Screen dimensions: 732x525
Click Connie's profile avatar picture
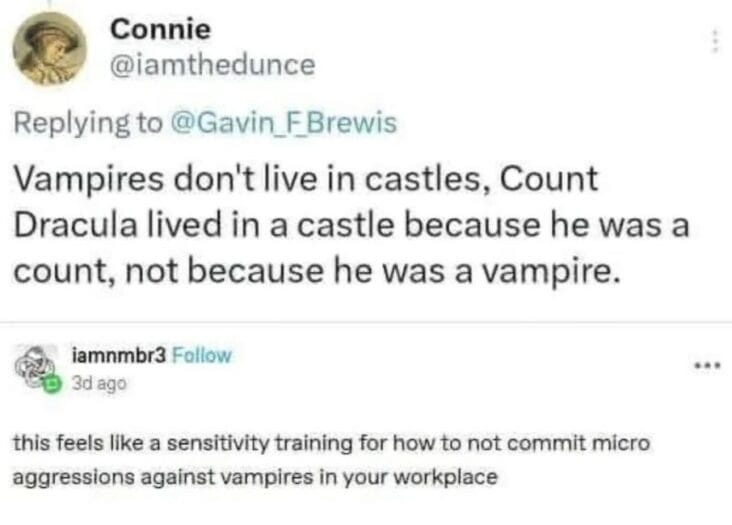[49, 49]
